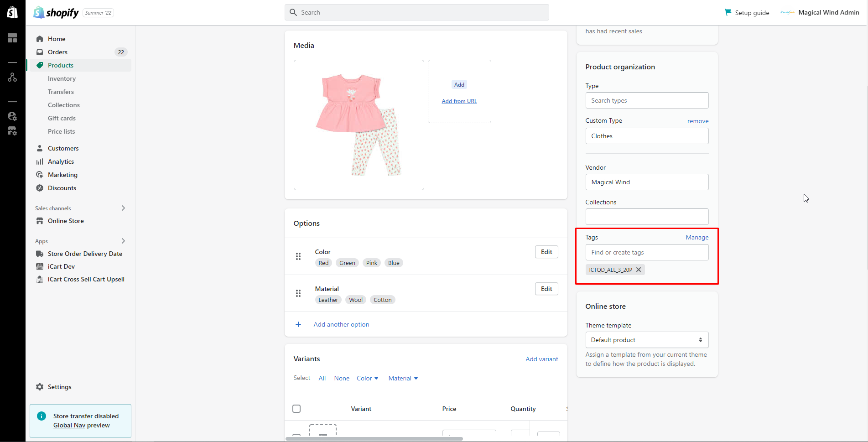Click the Custom Type field with Clothes
Screen dimensions: 868x442
pos(647,136)
